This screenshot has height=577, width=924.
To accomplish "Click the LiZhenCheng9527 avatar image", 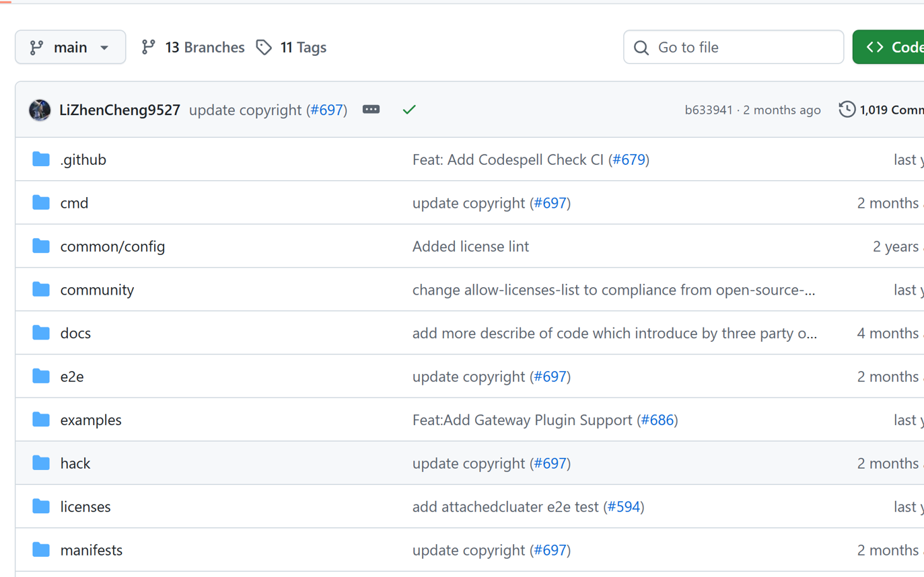I will click(x=40, y=110).
